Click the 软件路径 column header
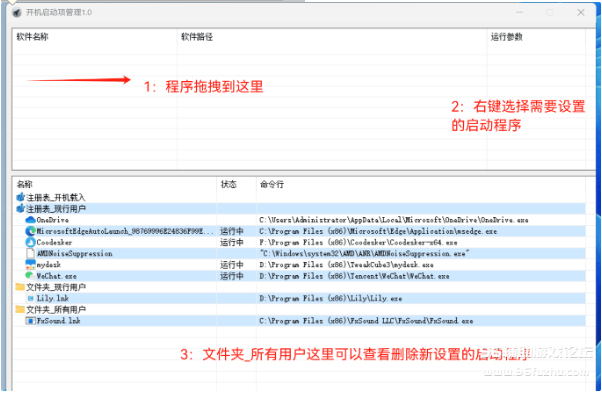602x394 pixels. (x=197, y=37)
